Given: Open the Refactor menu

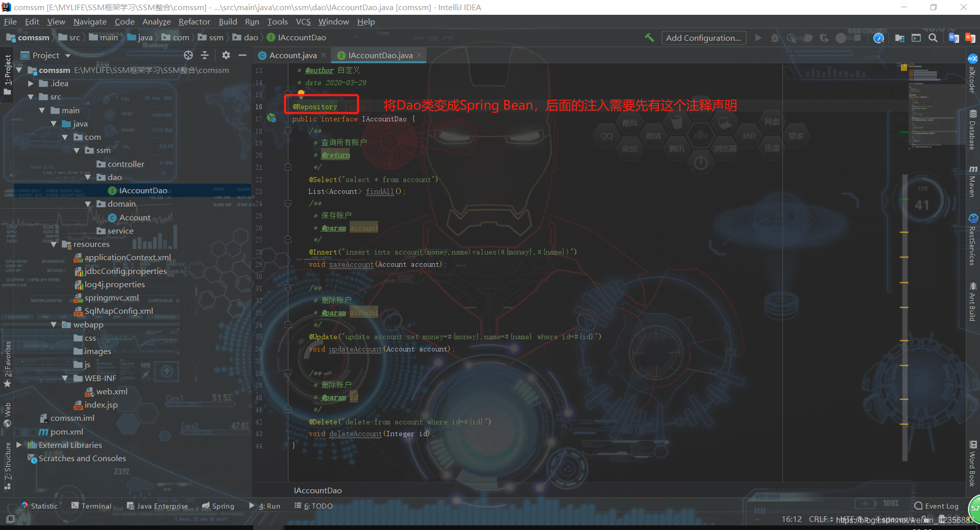Looking at the screenshot, I should (x=194, y=21).
